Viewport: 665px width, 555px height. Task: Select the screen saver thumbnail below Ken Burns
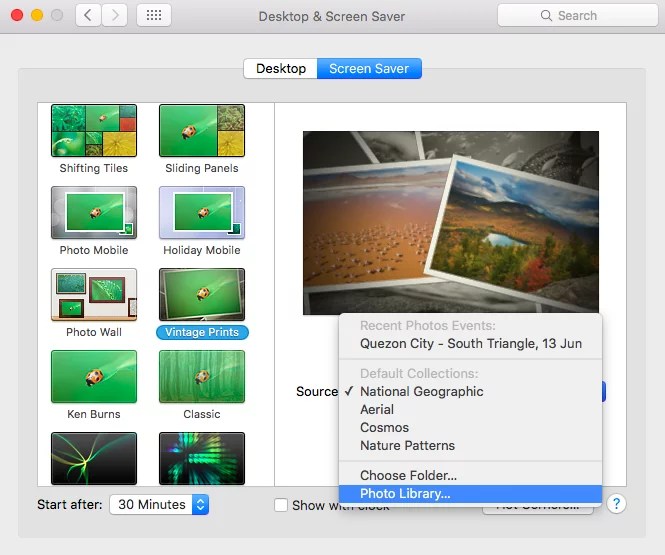point(94,458)
